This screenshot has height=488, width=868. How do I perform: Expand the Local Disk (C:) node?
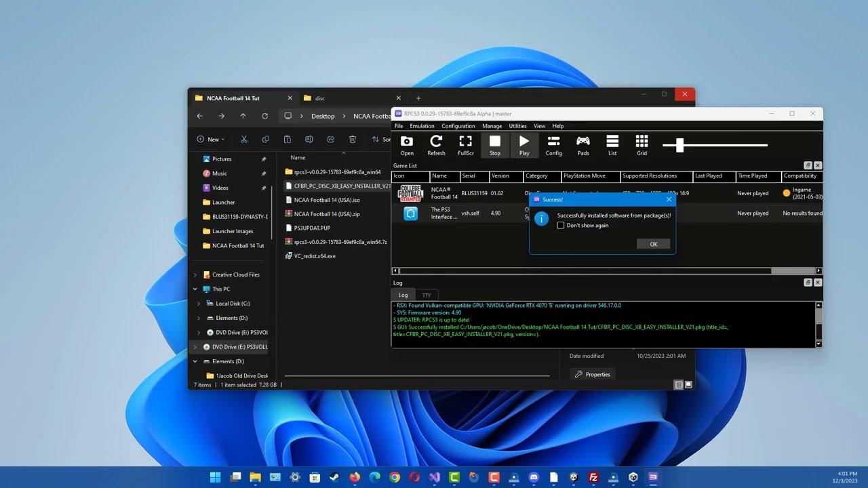pos(199,304)
